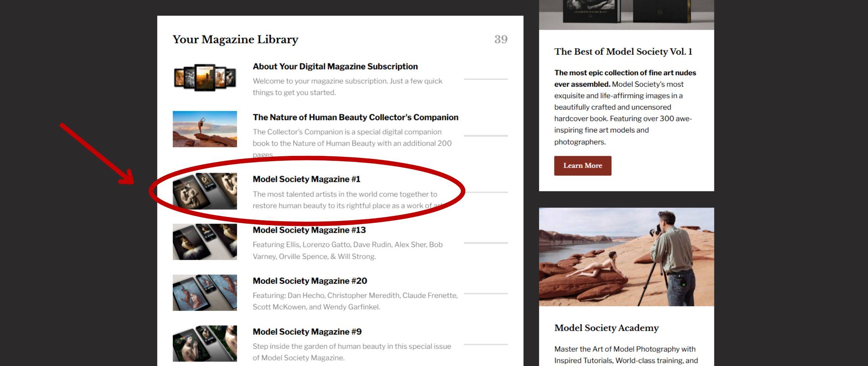This screenshot has height=366, width=868.
Task: Click the Model Society Academy heading
Action: 607,328
